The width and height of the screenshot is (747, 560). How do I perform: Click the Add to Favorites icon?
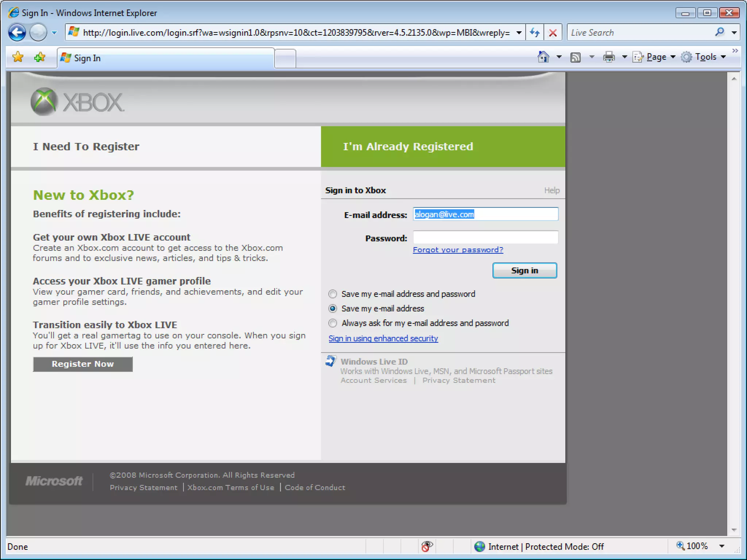pos(40,57)
